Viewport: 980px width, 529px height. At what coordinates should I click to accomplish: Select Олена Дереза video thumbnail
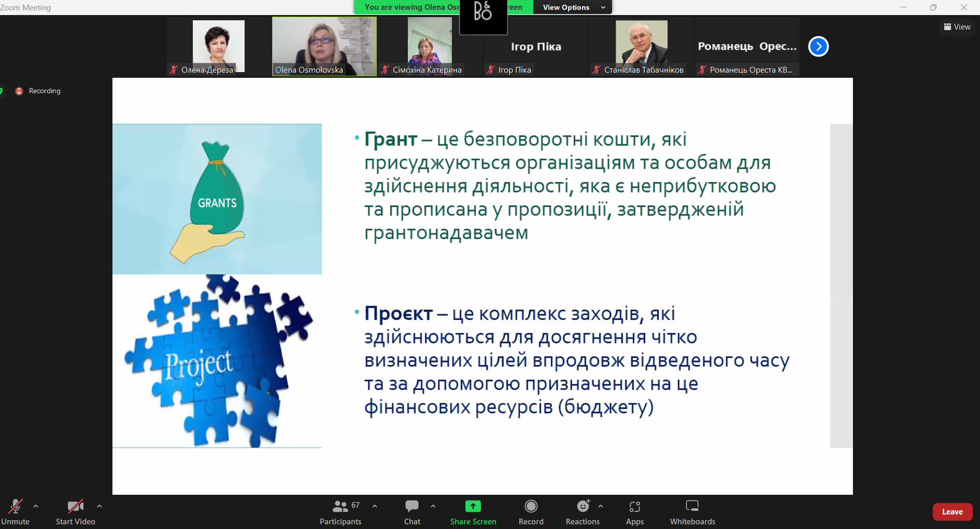(x=219, y=47)
